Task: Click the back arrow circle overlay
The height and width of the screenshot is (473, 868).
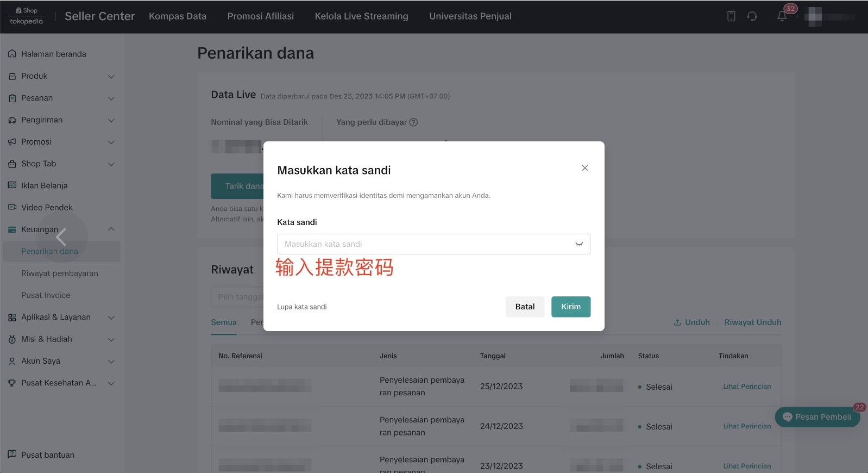Action: pyautogui.click(x=61, y=236)
